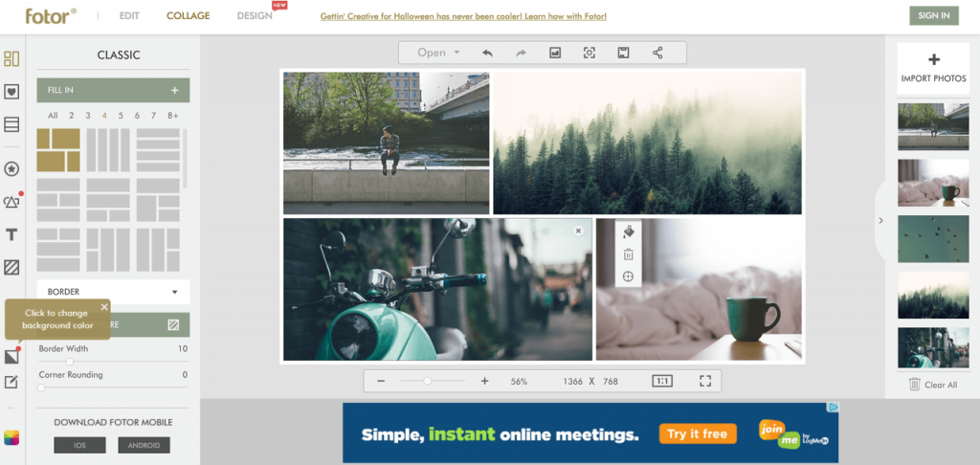Select the birds photo thumbnail
The height and width of the screenshot is (465, 980).
932,238
